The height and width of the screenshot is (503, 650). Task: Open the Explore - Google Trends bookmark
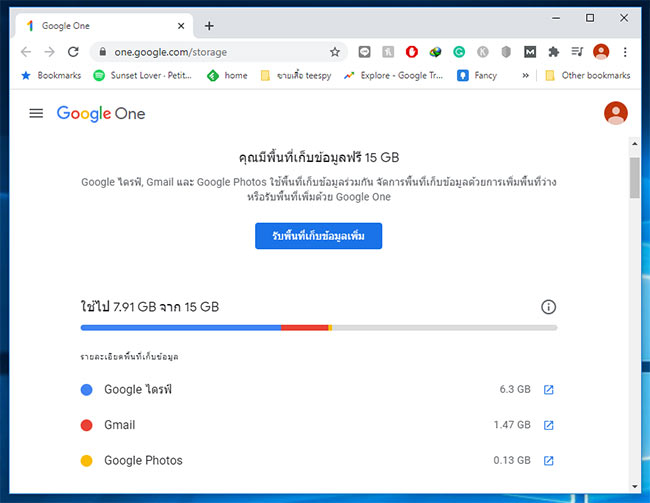(x=393, y=75)
